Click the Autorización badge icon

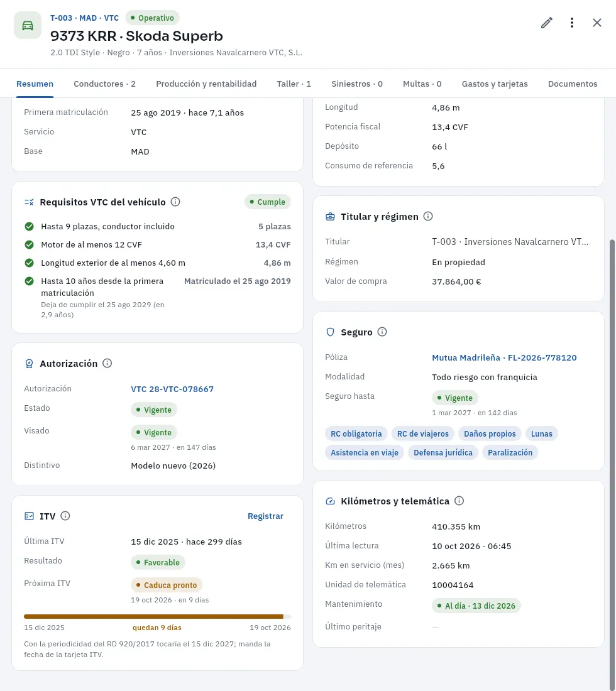(x=29, y=364)
